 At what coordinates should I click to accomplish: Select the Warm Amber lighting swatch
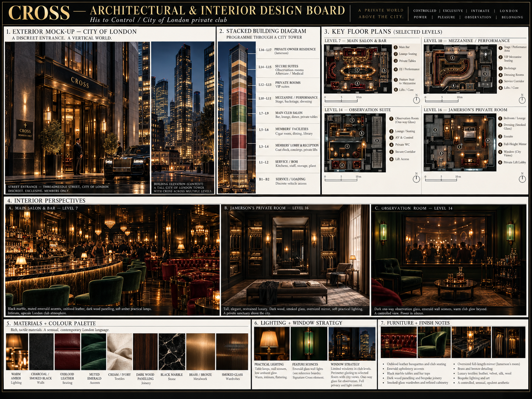tap(17, 352)
